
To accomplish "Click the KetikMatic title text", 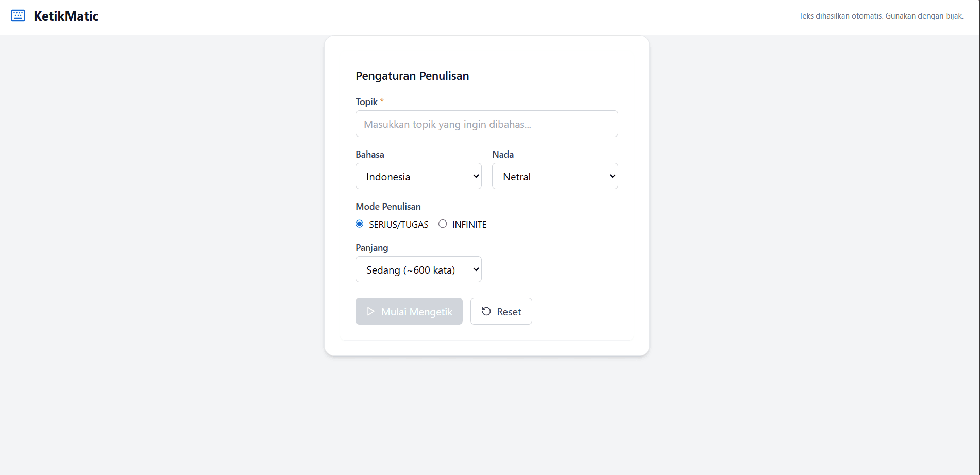I will coord(66,16).
